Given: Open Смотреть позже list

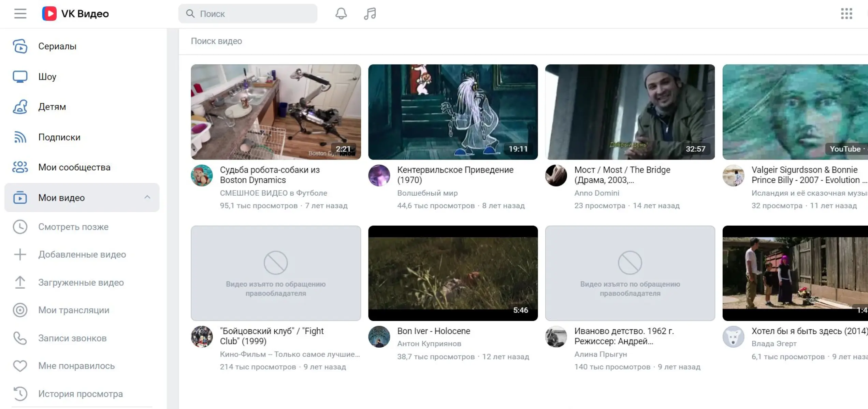Looking at the screenshot, I should click(x=73, y=227).
